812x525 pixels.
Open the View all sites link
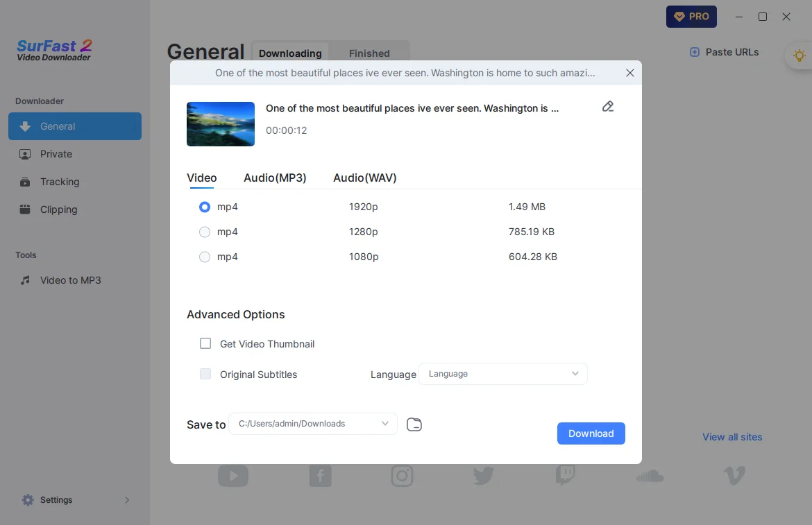(x=731, y=437)
